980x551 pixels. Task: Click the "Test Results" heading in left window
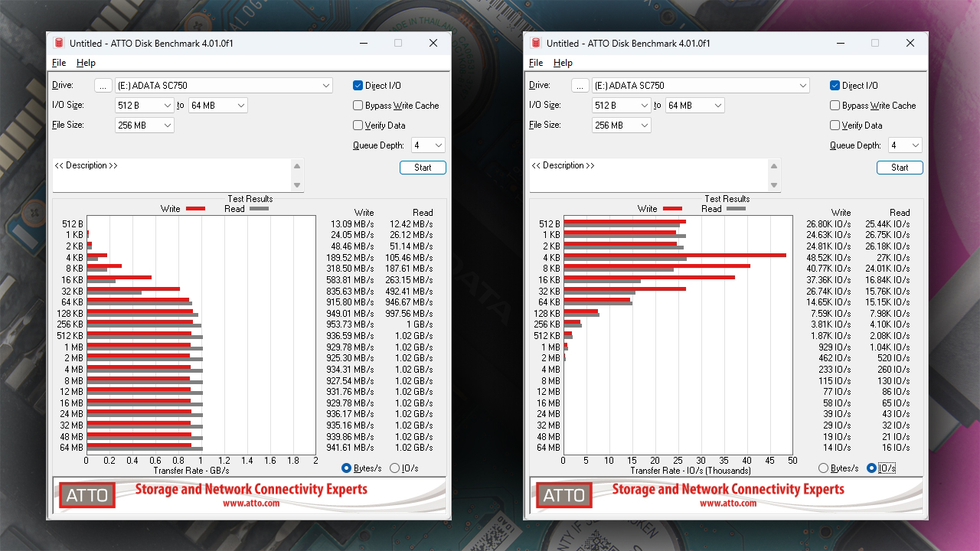250,199
